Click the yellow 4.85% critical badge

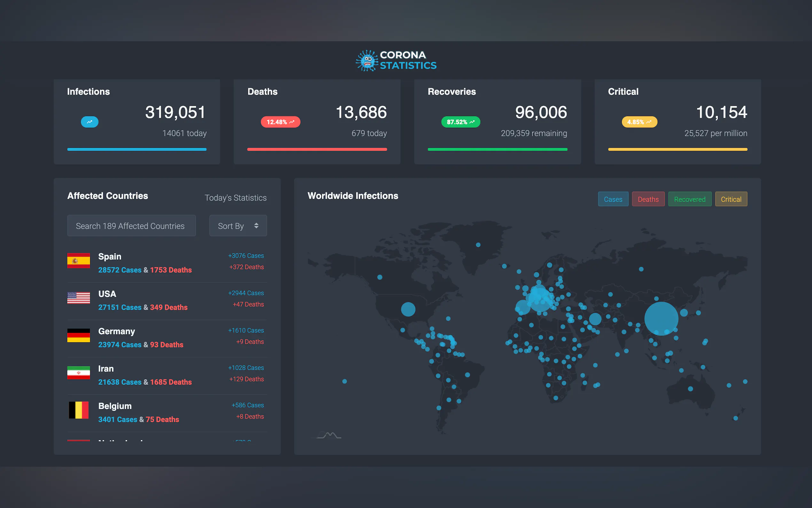639,122
